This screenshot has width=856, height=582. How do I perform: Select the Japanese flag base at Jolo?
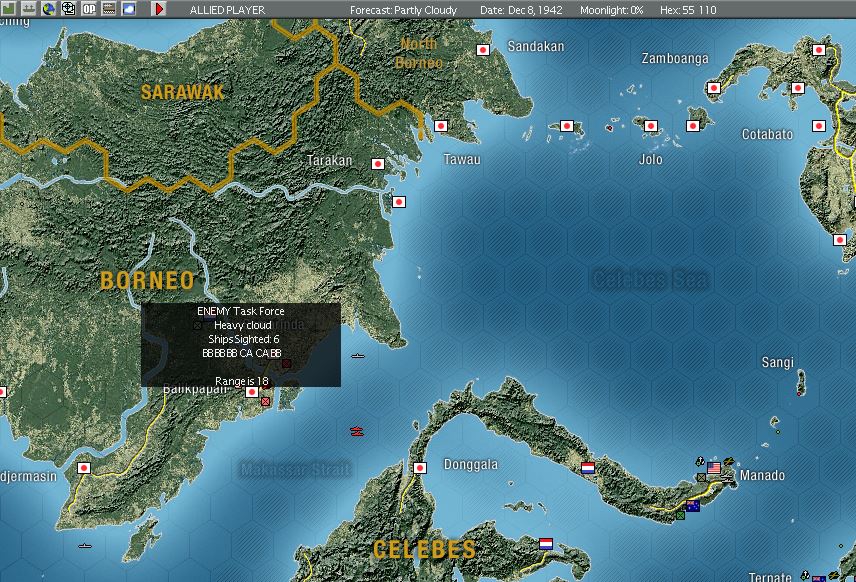pyautogui.click(x=650, y=126)
